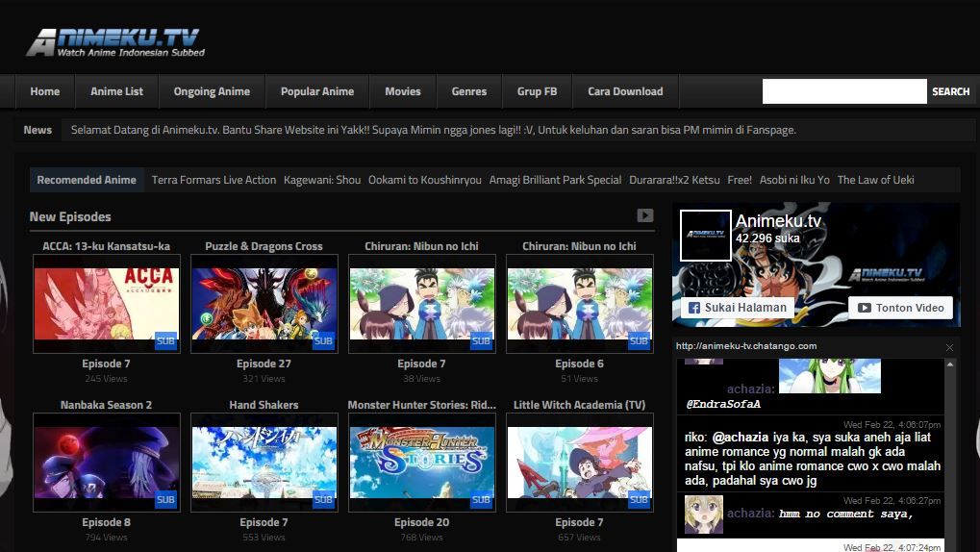Open Popular Anime page
The height and width of the screenshot is (552, 980).
[317, 91]
